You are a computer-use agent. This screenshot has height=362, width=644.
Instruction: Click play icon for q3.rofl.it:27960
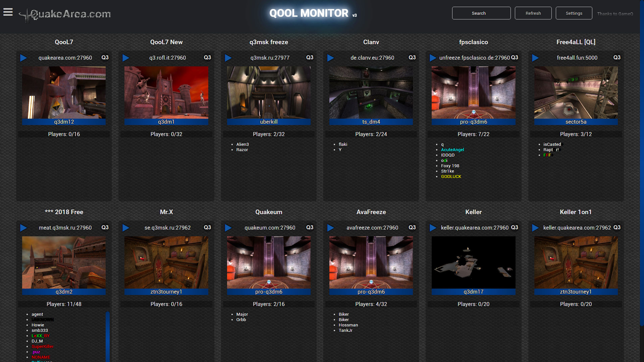tap(126, 58)
